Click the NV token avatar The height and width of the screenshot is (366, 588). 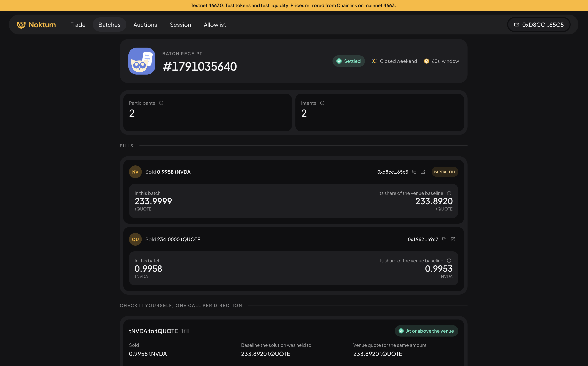(x=135, y=172)
